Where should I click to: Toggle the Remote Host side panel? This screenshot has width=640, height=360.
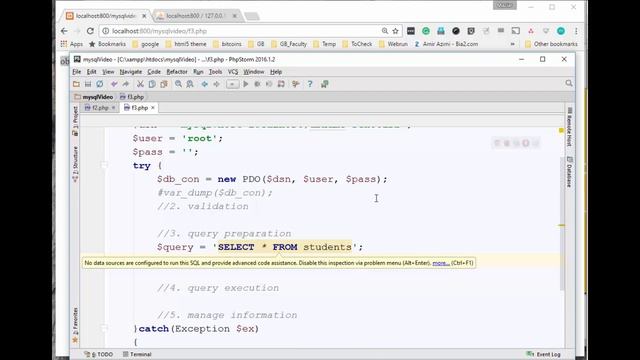click(570, 127)
